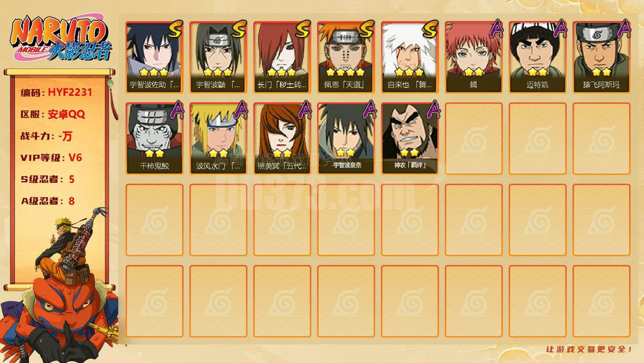The width and height of the screenshot is (644, 363).
Task: Click the 佩恩「天道」ninja card
Action: point(346,57)
